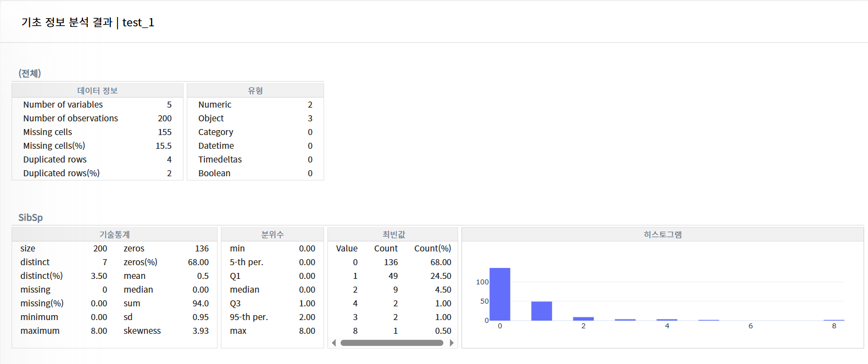
Task: Click the 'SibSp' variable heading
Action: [x=30, y=217]
